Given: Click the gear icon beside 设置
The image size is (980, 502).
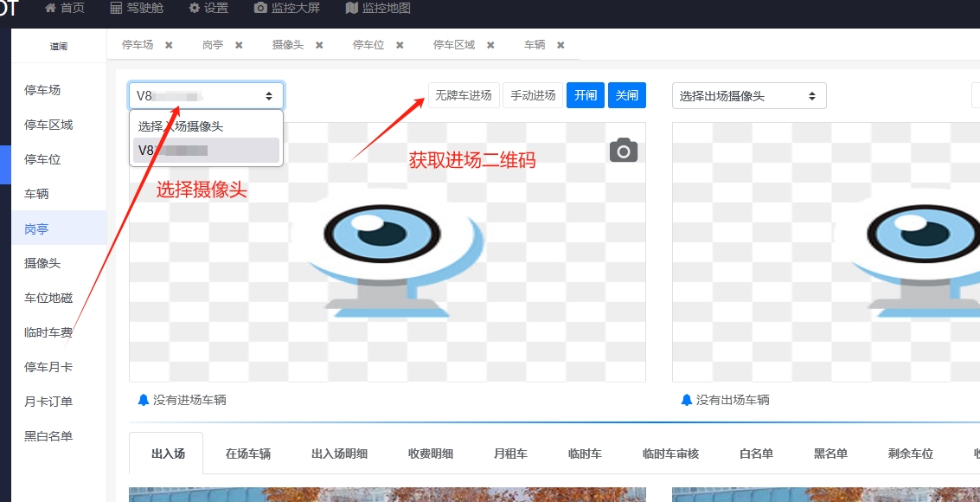Looking at the screenshot, I should (195, 8).
